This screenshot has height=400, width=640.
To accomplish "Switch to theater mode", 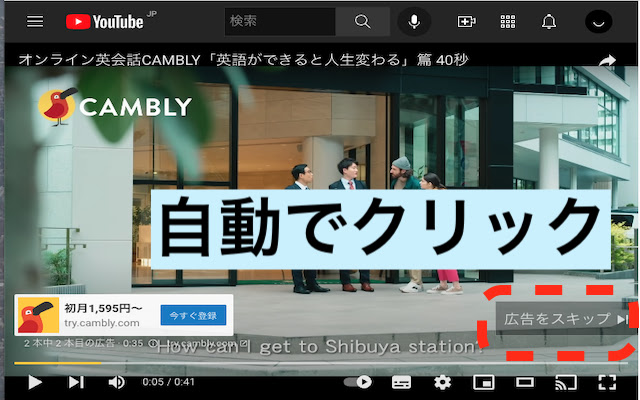I will (x=525, y=382).
